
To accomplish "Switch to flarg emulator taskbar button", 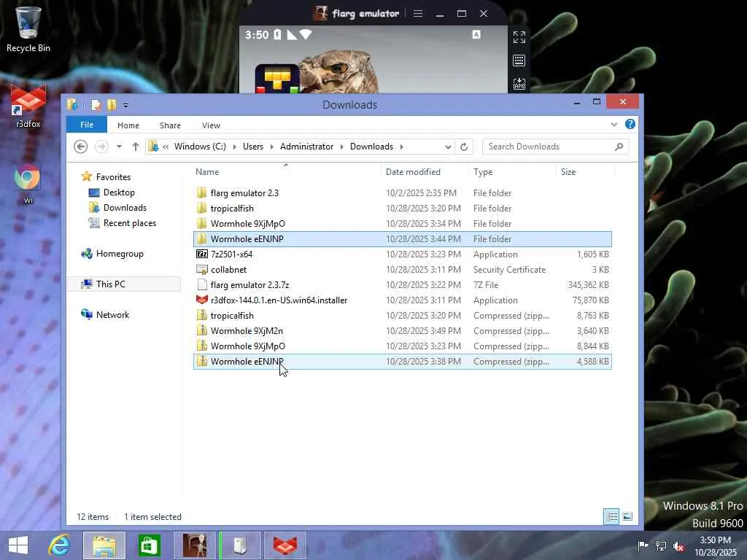I will coord(195,545).
